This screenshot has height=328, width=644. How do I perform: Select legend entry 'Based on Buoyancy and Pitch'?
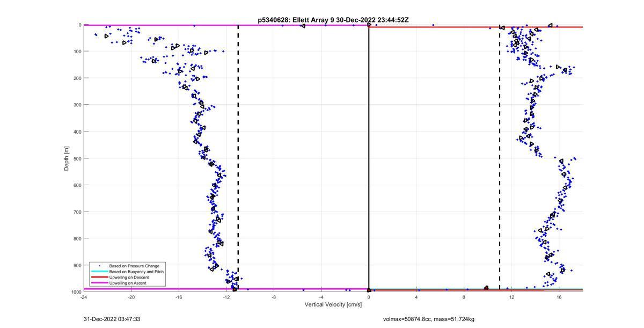click(x=136, y=272)
